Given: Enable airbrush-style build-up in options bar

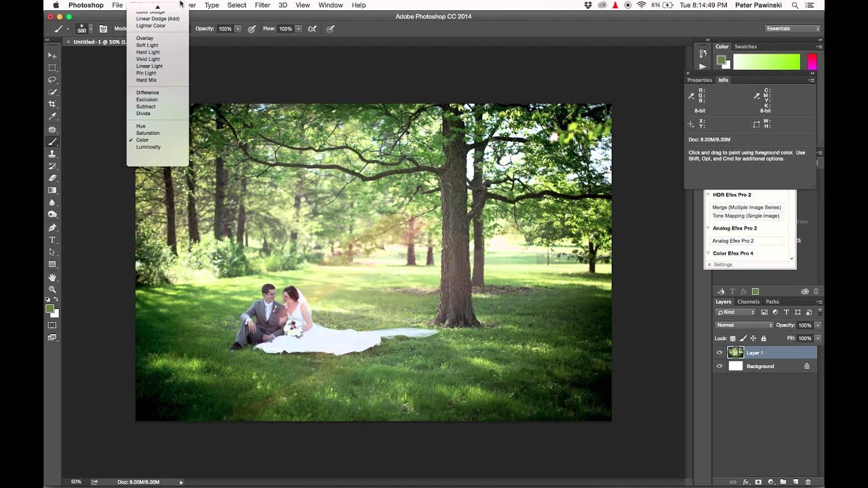Looking at the screenshot, I should click(x=312, y=29).
